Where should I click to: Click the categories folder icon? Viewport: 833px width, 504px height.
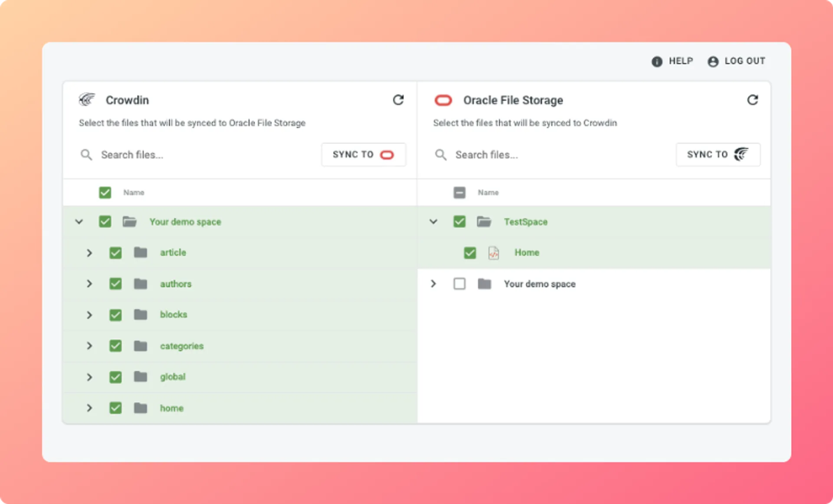click(x=140, y=346)
